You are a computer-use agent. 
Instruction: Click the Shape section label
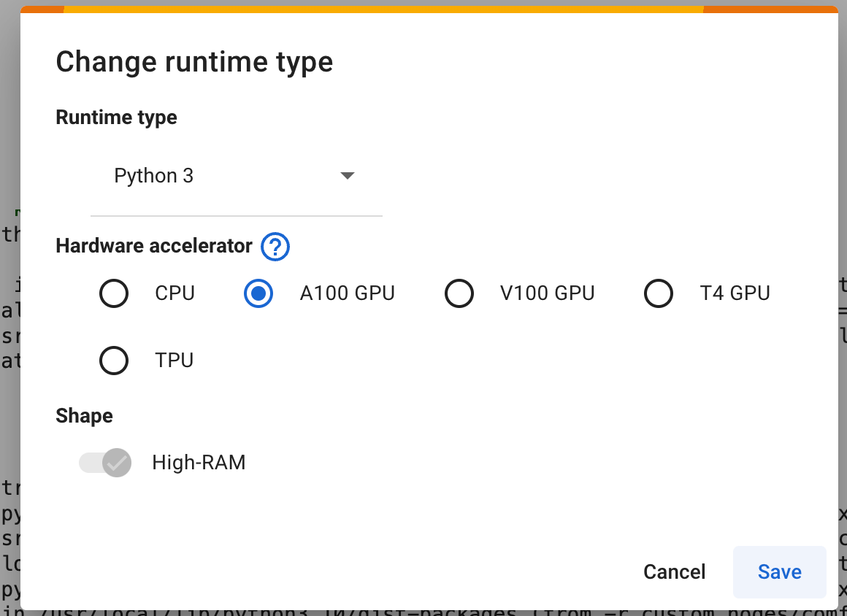[x=84, y=415]
